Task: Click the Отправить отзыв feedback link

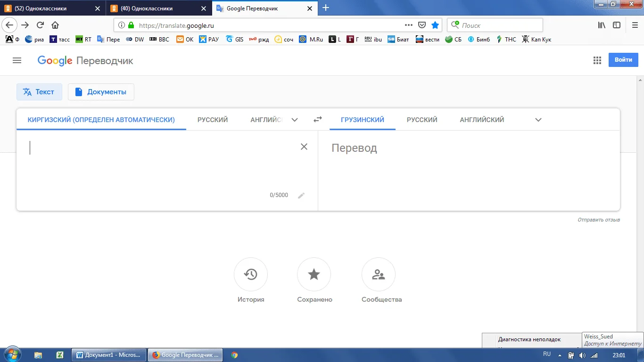Action: click(x=599, y=220)
